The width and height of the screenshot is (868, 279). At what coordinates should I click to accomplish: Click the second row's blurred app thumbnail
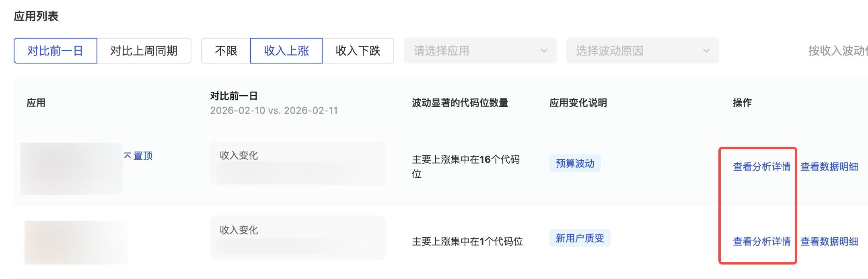[76, 242]
